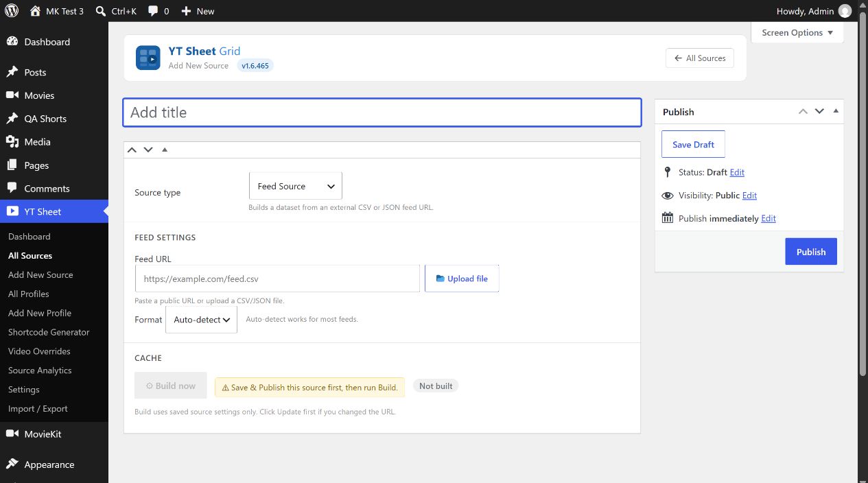Screen dimensions: 868x483
Task: Click the v1.6.465 version badge
Action: (255, 66)
